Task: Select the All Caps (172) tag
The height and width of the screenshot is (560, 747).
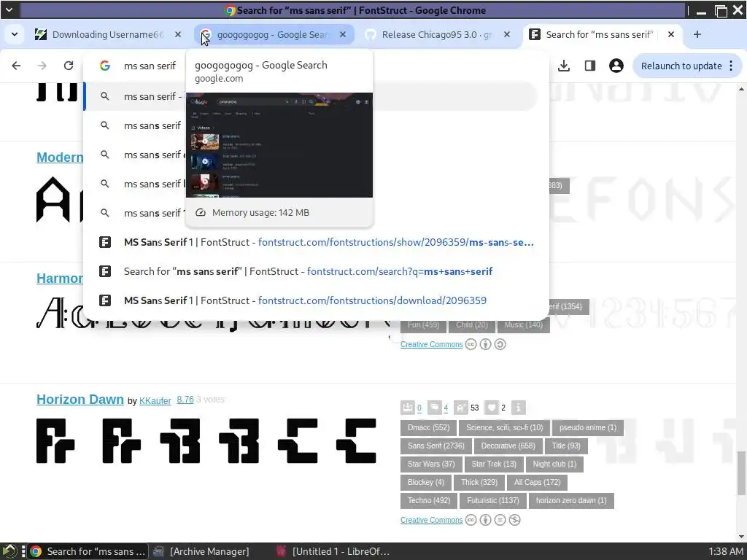Action: point(538,483)
